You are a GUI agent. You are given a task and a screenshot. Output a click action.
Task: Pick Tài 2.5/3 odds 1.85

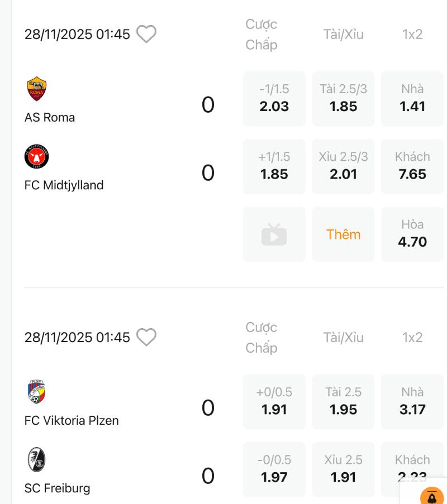pos(343,99)
